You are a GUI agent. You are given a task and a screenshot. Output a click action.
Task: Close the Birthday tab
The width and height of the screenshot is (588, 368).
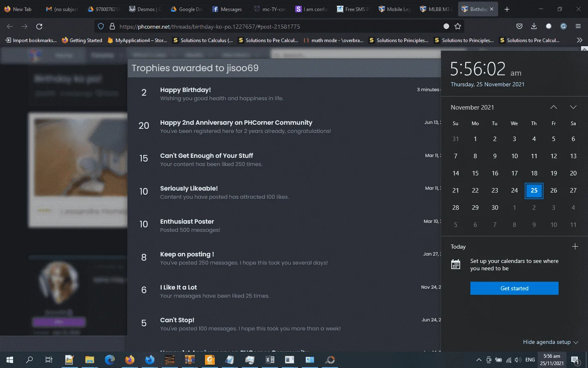(x=491, y=9)
